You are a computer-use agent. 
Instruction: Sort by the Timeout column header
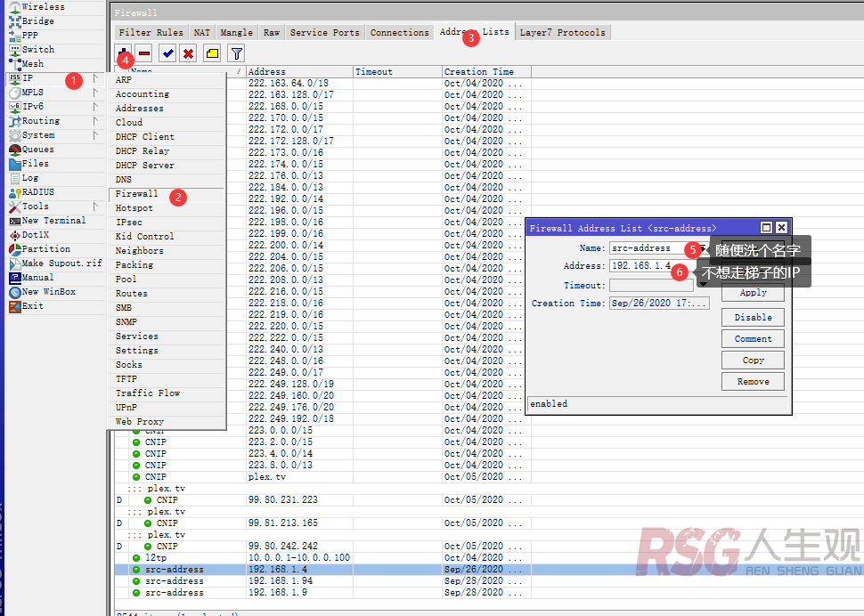click(x=397, y=71)
